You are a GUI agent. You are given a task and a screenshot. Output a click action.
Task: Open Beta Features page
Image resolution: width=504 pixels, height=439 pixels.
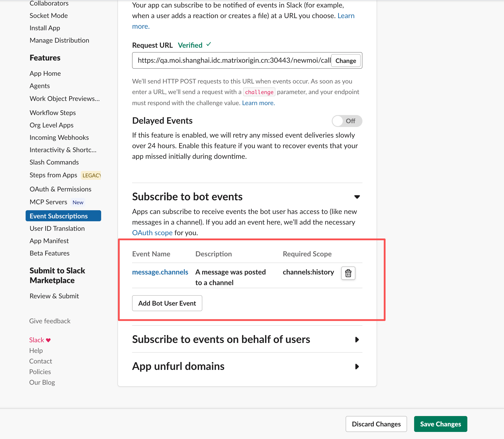tap(49, 253)
